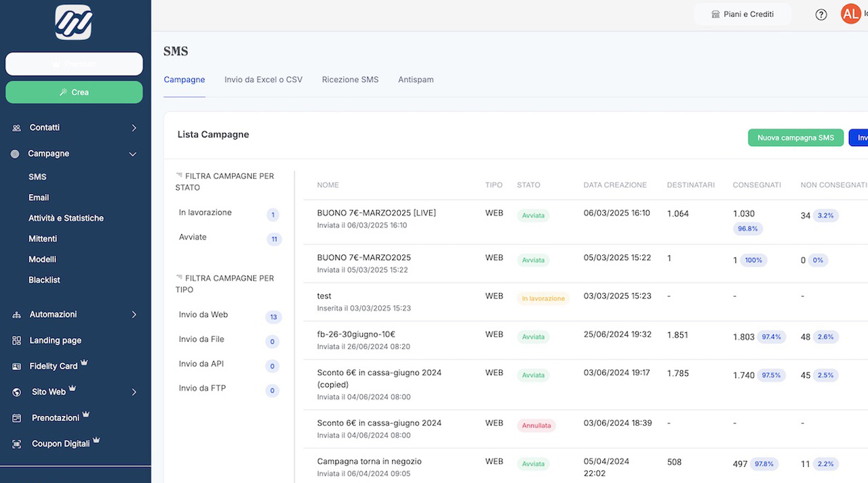This screenshot has height=483, width=868.
Task: Filter campaigns by Avviate status
Action: pos(193,237)
